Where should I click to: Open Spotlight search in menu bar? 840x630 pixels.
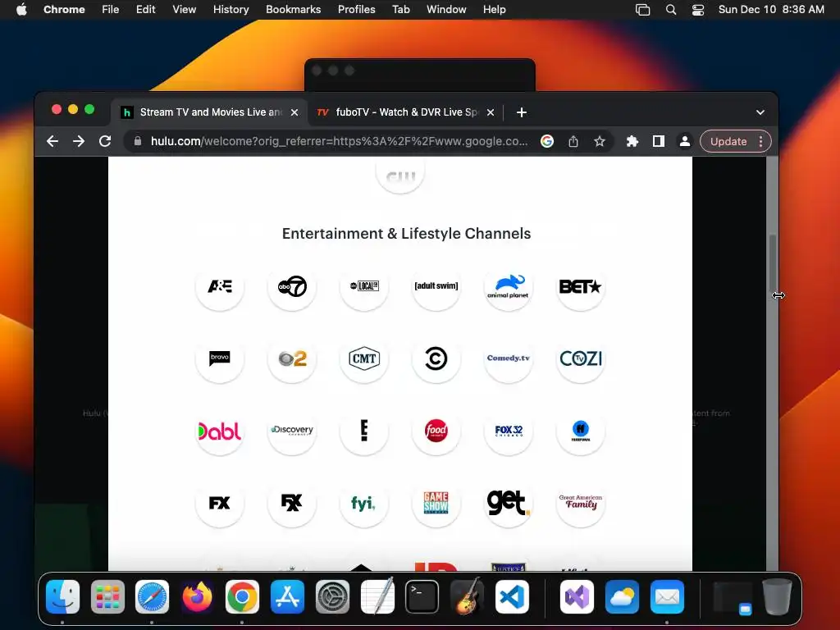point(671,10)
